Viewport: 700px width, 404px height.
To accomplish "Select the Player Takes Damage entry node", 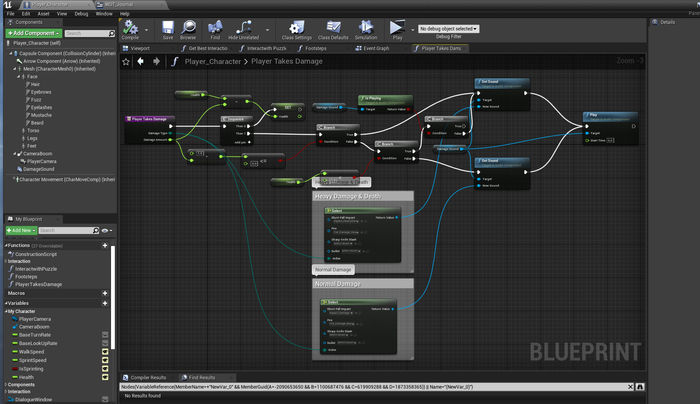I will pyautogui.click(x=150, y=130).
